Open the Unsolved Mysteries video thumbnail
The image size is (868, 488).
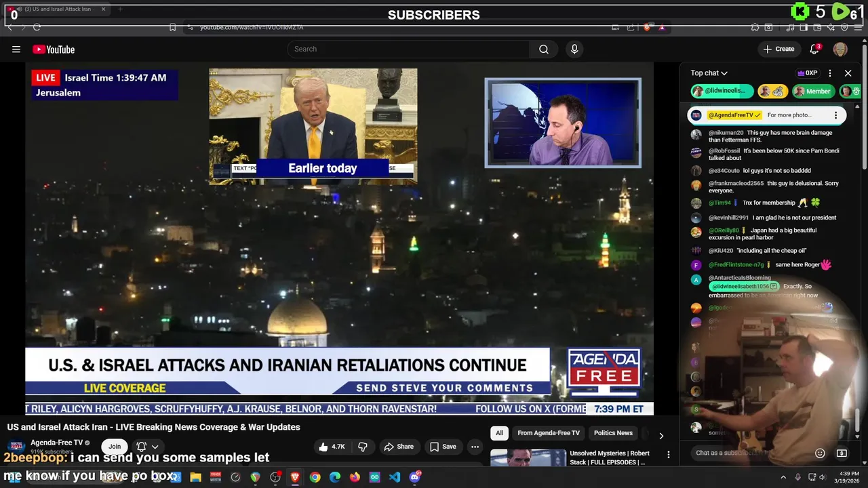point(528,457)
